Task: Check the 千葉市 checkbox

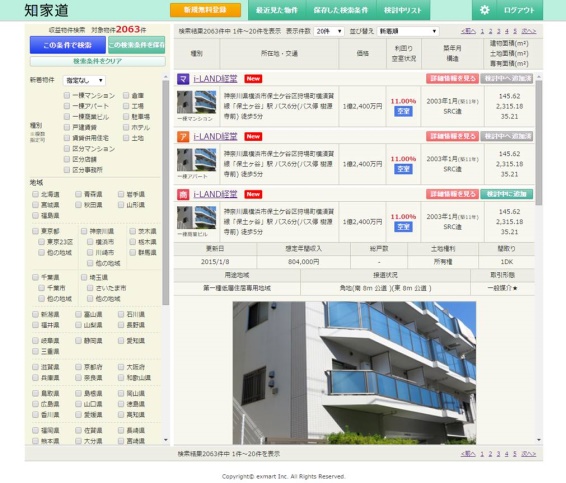Action: tap(42, 288)
